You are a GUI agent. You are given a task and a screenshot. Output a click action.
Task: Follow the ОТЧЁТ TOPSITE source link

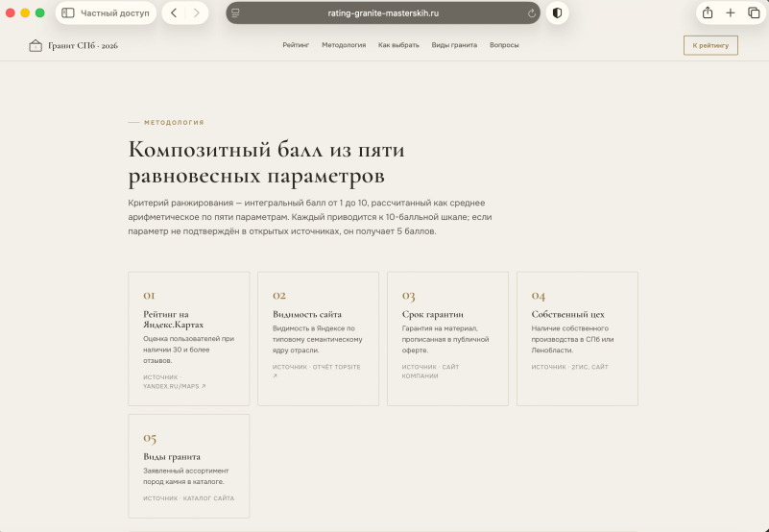click(317, 371)
